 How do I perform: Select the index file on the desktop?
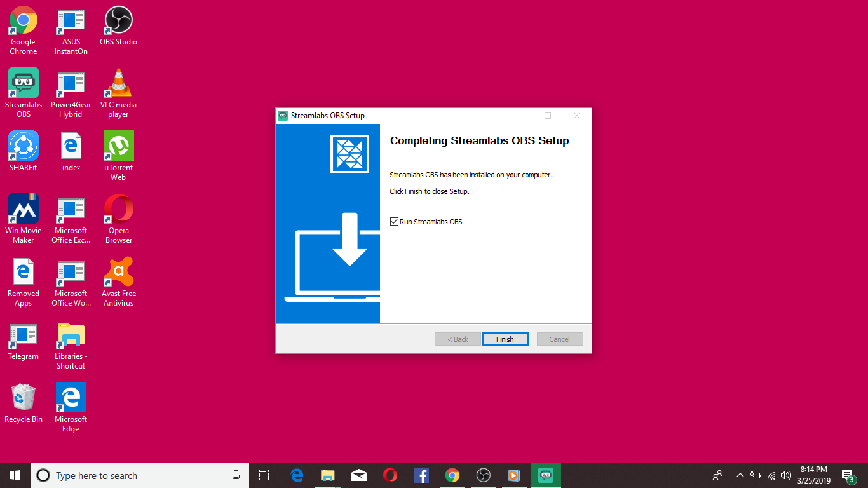(x=71, y=152)
